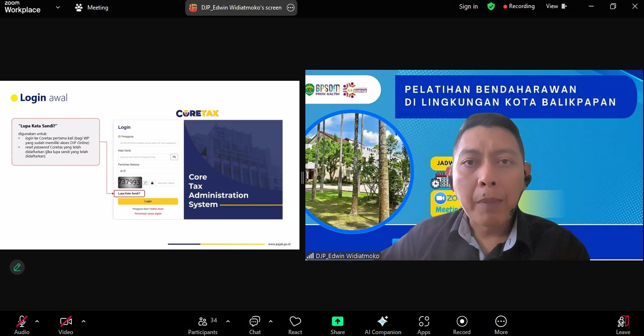
Task: Click the green annotation pencil icon
Action: [x=17, y=267]
